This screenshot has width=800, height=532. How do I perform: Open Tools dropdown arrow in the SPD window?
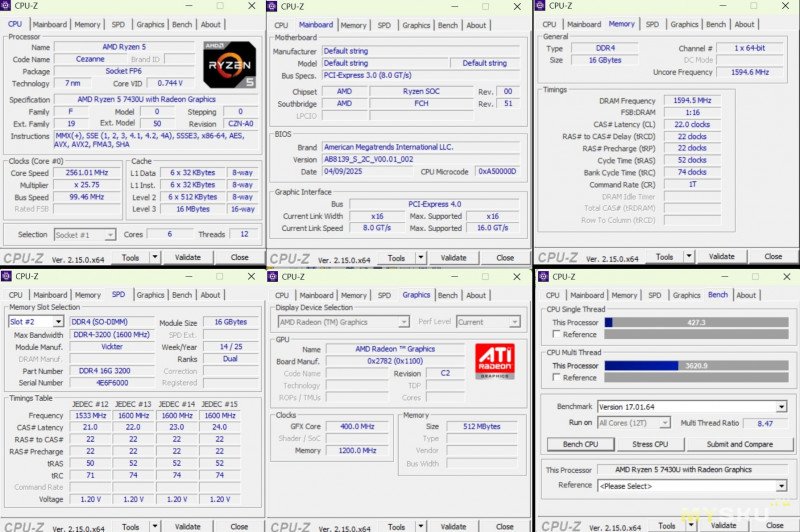tap(155, 526)
